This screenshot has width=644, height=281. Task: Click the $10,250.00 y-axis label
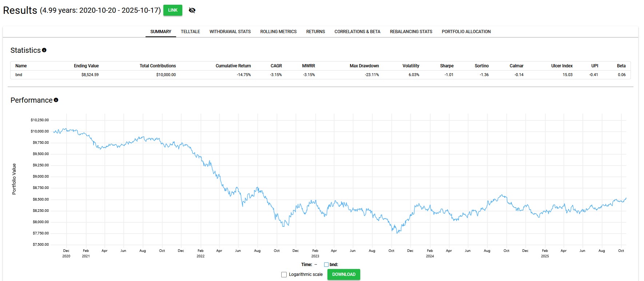coord(40,120)
